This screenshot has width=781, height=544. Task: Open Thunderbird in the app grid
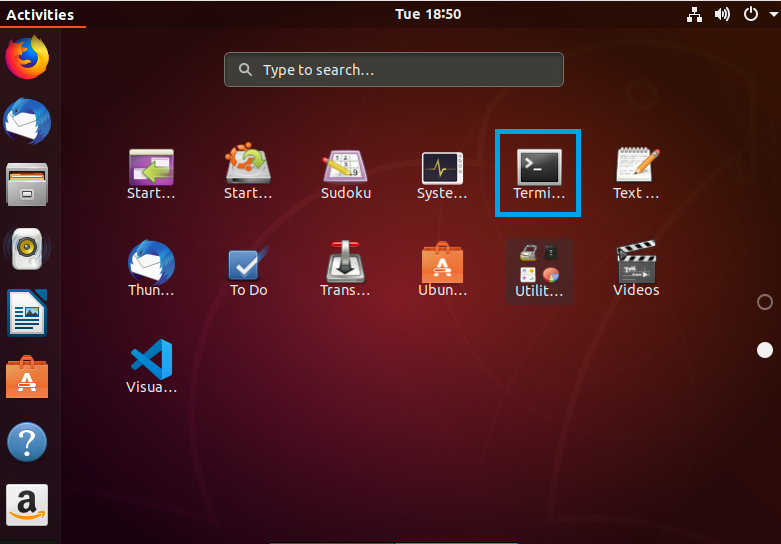pos(151,269)
